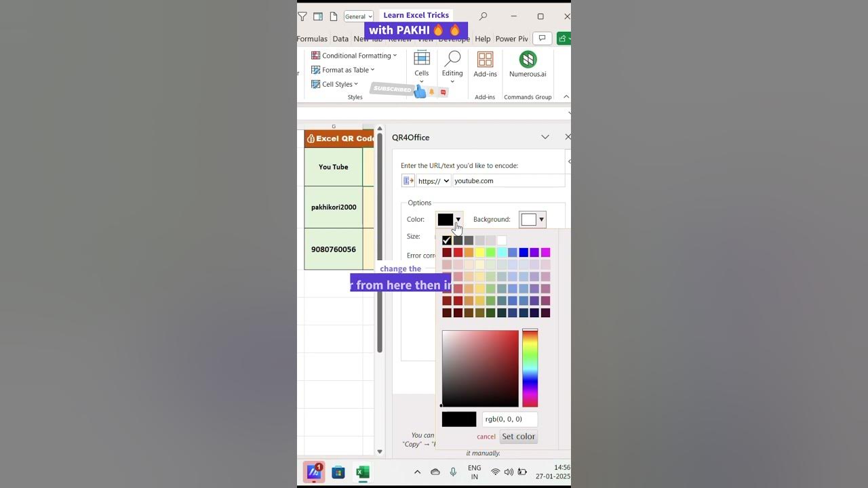Click the Format as Table icon
The height and width of the screenshot is (488, 868).
(315, 70)
